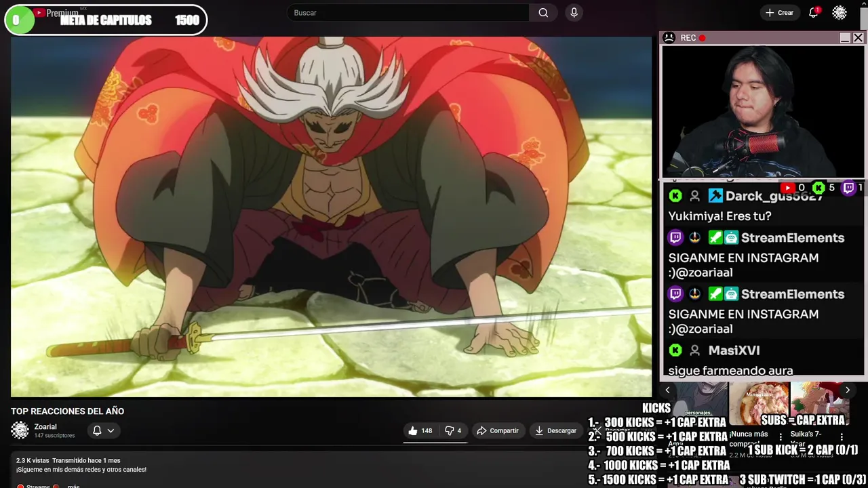The image size is (868, 488).
Task: Open the Zoarial channel name
Action: [45, 426]
